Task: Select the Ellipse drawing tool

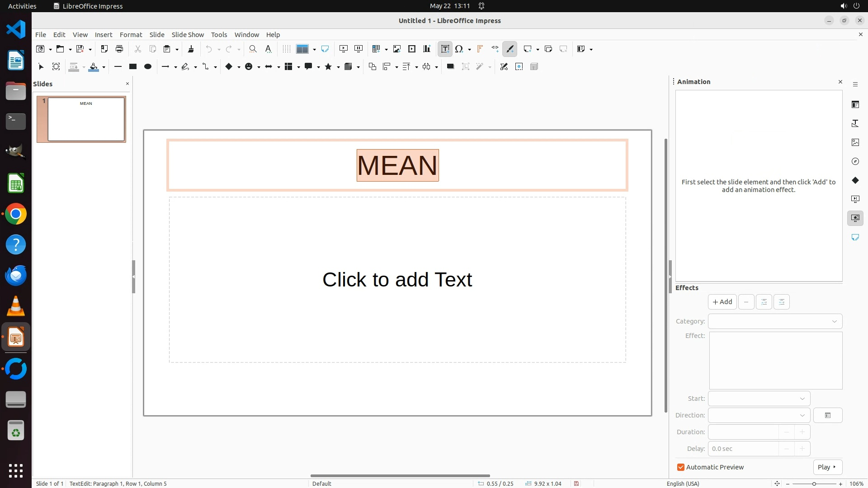Action: (147, 66)
